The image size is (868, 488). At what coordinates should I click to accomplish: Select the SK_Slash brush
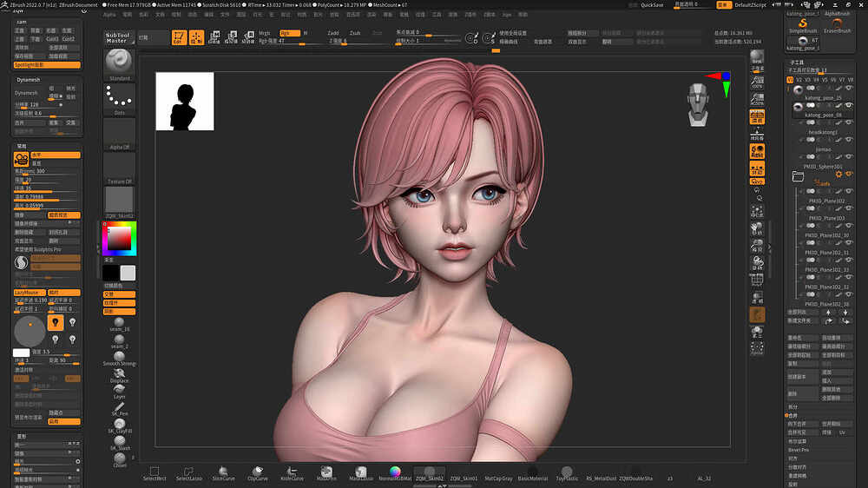119,443
